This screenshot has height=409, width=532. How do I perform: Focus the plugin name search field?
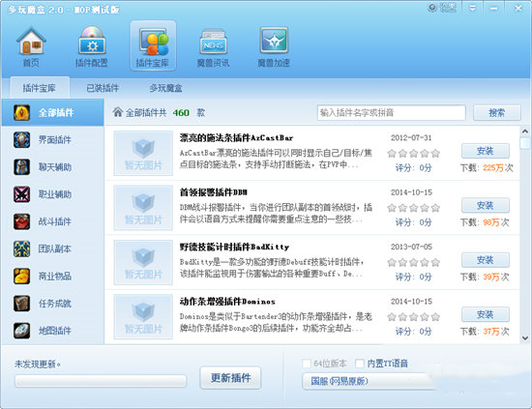391,112
